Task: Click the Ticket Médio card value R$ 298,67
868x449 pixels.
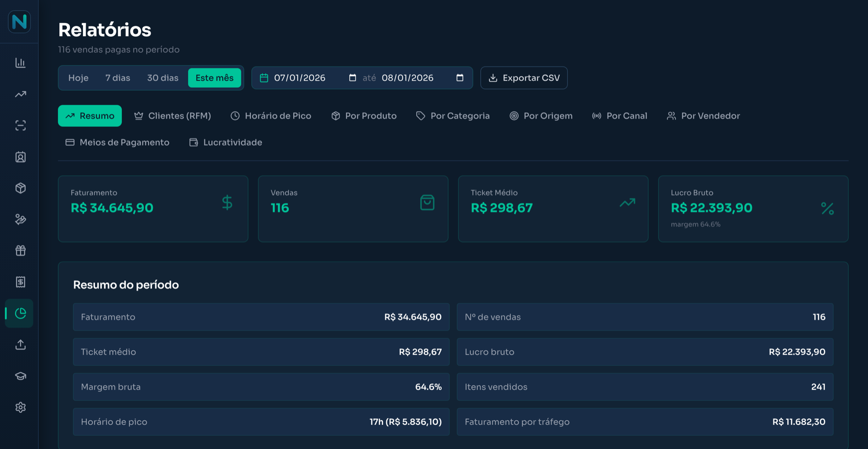Action: point(502,208)
